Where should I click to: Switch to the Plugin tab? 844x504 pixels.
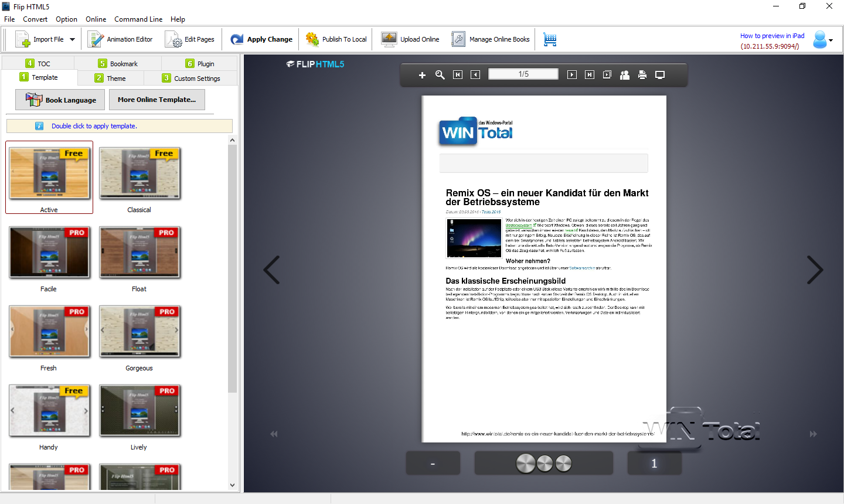[200, 63]
